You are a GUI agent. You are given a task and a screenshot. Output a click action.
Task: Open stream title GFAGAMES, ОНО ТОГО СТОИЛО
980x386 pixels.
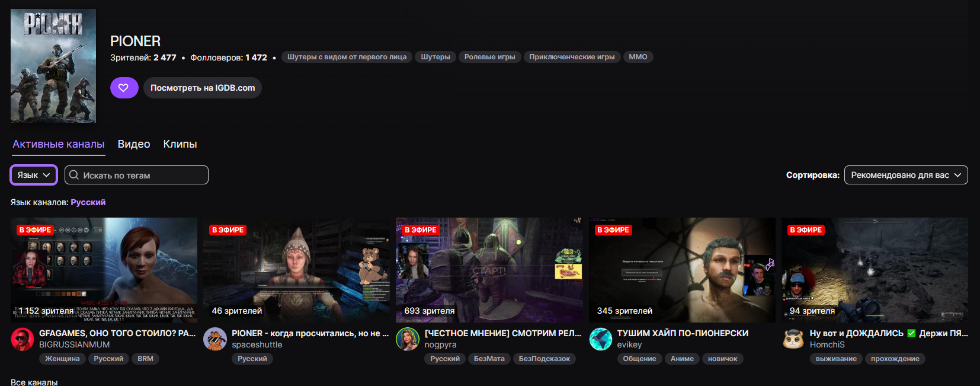[117, 333]
